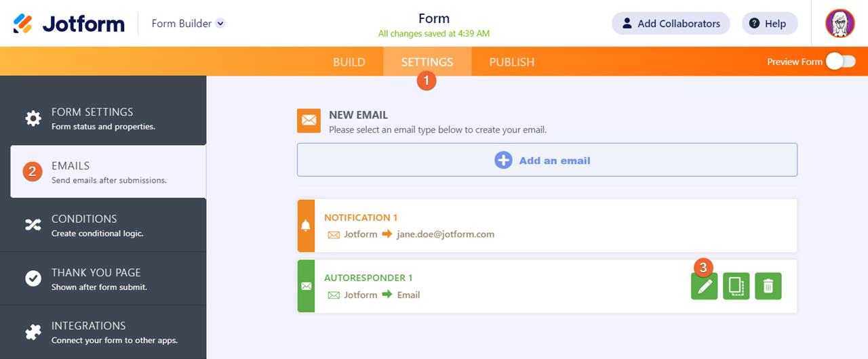The height and width of the screenshot is (359, 868).
Task: Switch to the BUILD tab
Action: 349,62
